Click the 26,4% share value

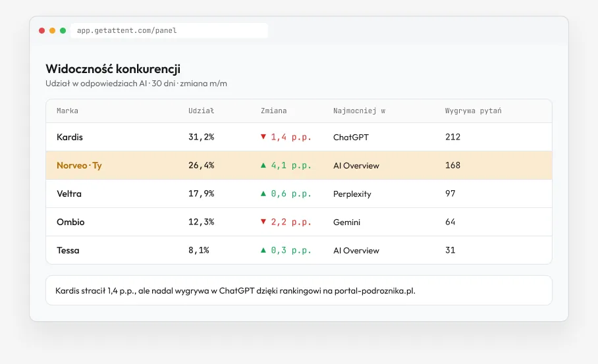pyautogui.click(x=202, y=165)
